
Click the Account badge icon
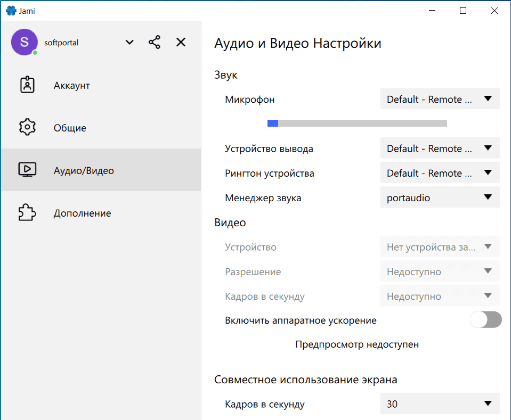click(x=27, y=85)
